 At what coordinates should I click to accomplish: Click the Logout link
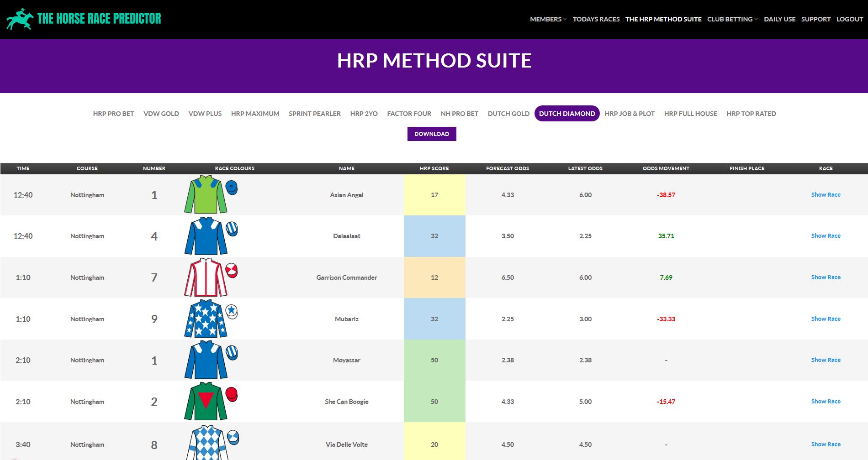point(849,19)
